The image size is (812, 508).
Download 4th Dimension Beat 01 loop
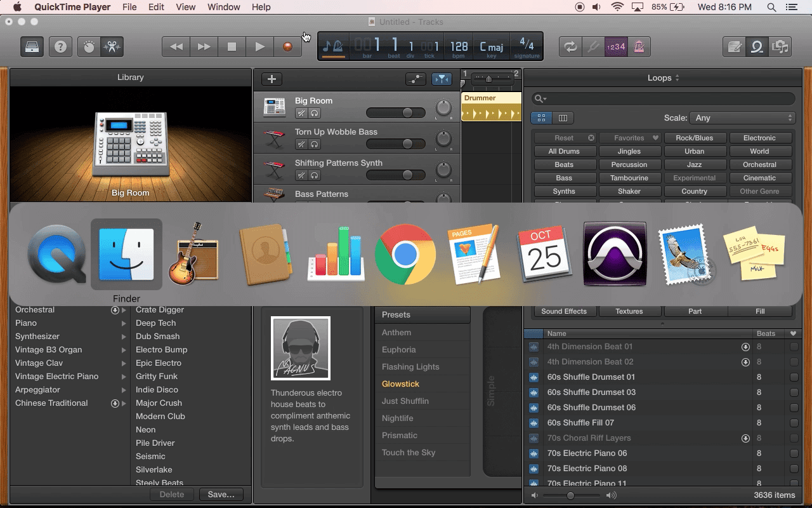[x=745, y=347]
